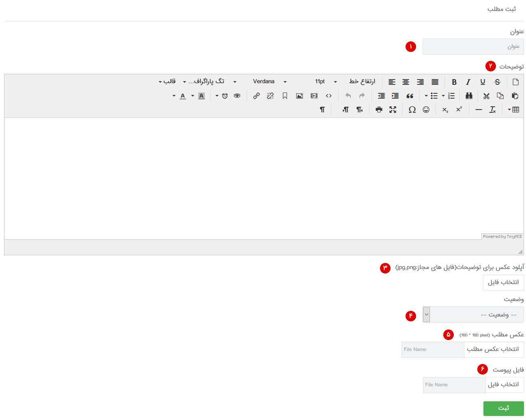The width and height of the screenshot is (526, 420).
Task: Cut selected text with scissors icon
Action: (x=486, y=96)
